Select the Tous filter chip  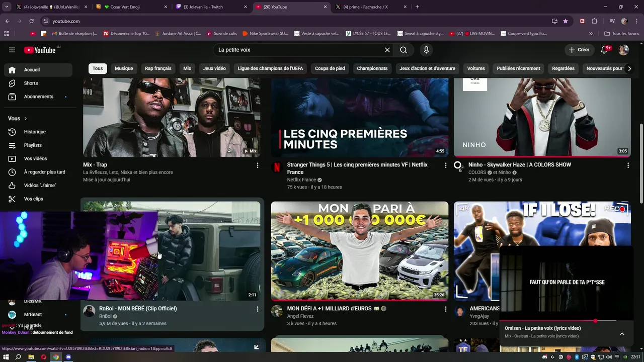[98, 68]
